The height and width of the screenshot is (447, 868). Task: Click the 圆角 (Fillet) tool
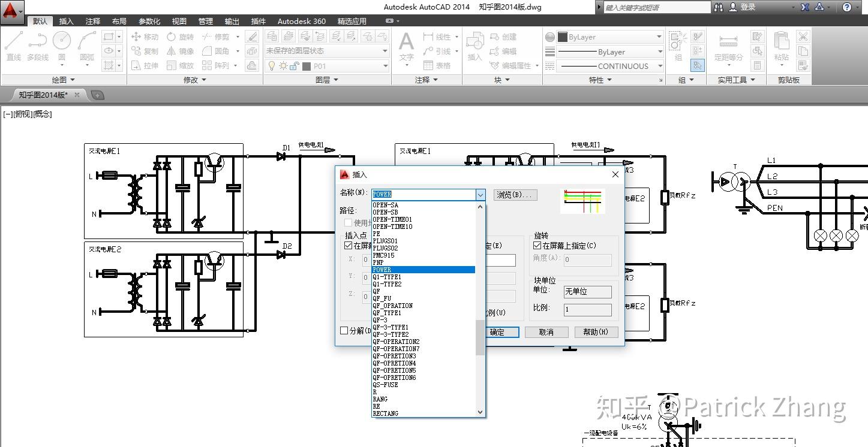(x=215, y=51)
